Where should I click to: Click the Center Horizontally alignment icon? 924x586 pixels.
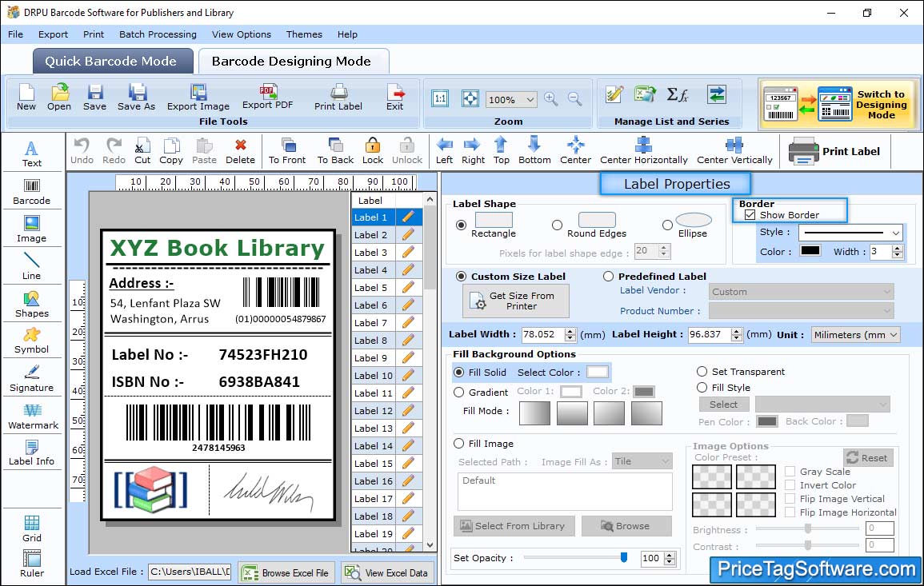pos(643,149)
